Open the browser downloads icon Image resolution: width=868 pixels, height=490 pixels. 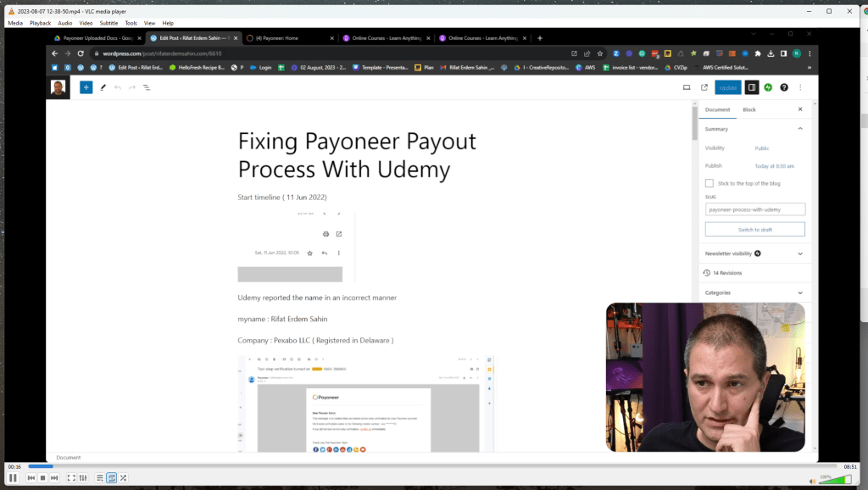[771, 53]
